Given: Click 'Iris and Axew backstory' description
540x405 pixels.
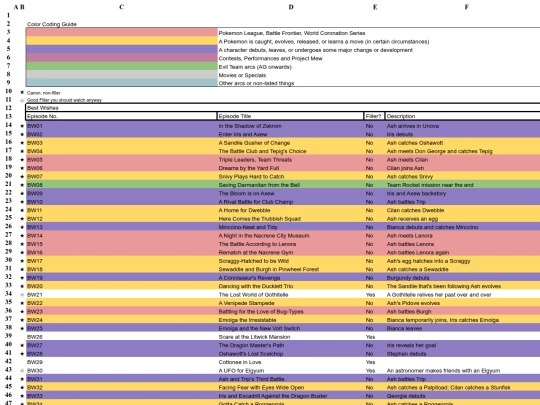Looking at the screenshot, I should click(x=416, y=194).
